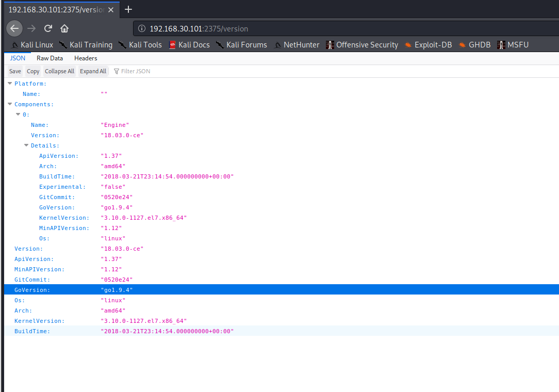Select the top-level Arch amd64 row
The width and height of the screenshot is (559, 392).
click(282, 311)
